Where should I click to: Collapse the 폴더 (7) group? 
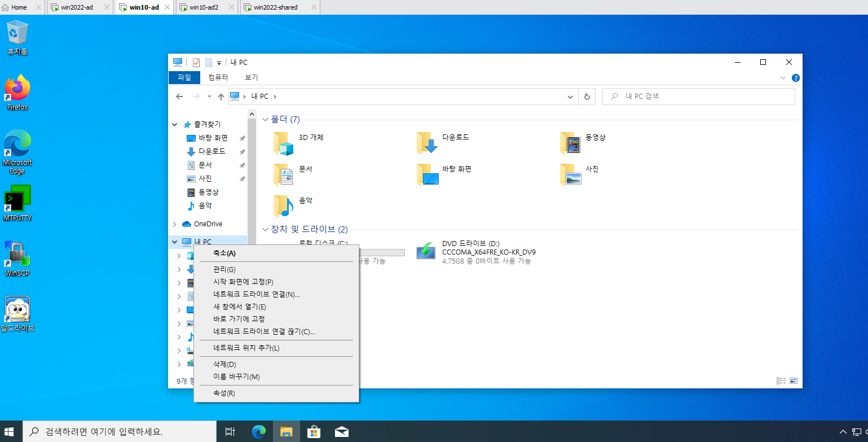point(266,119)
